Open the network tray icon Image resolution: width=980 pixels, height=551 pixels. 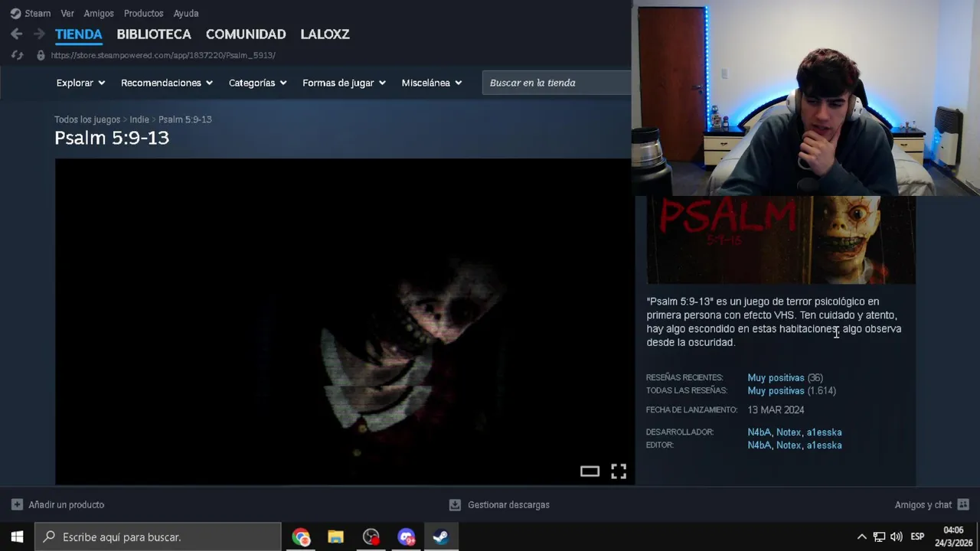[x=879, y=537]
